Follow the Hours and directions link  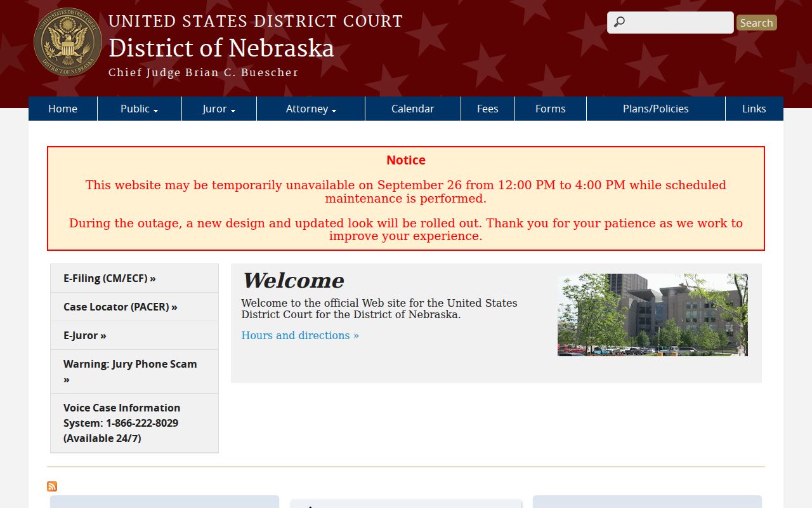click(300, 335)
